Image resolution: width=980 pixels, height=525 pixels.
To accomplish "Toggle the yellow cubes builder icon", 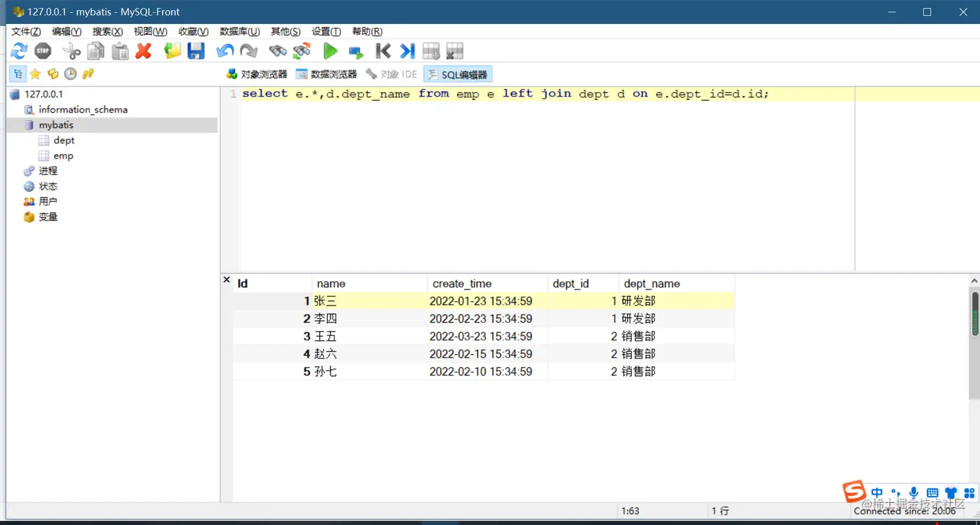I will (53, 74).
